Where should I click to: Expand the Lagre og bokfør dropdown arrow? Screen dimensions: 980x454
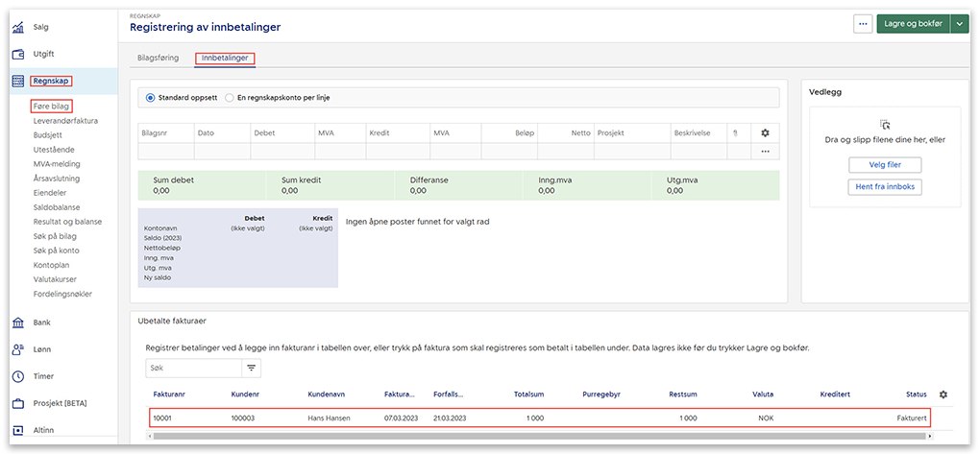(959, 24)
